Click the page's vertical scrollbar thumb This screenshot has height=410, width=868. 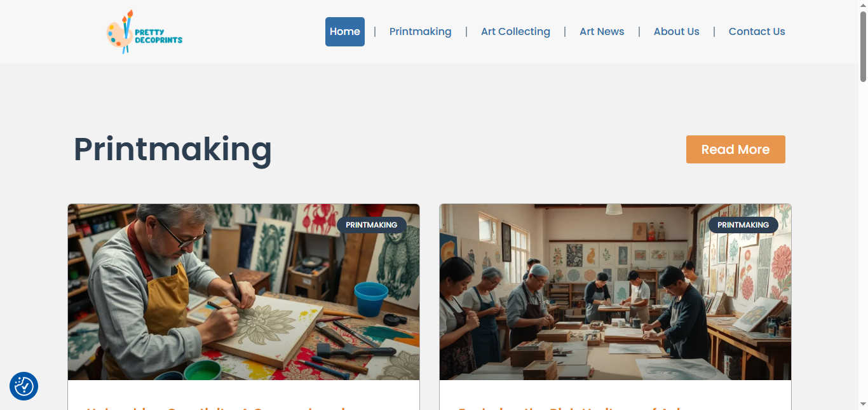point(863,46)
